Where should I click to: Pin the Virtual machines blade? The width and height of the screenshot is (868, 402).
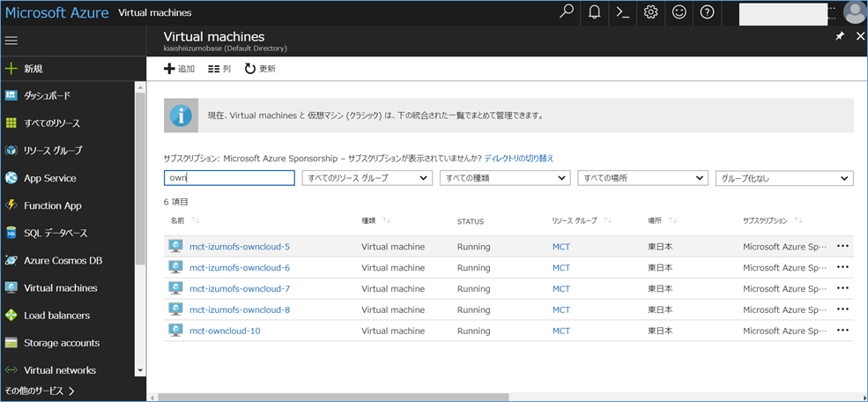coord(840,37)
